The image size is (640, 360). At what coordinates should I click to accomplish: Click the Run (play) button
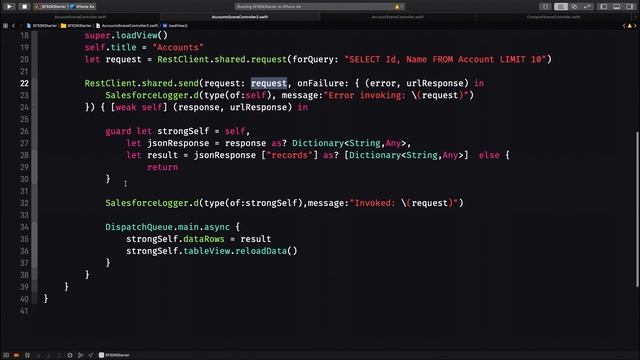9,7
